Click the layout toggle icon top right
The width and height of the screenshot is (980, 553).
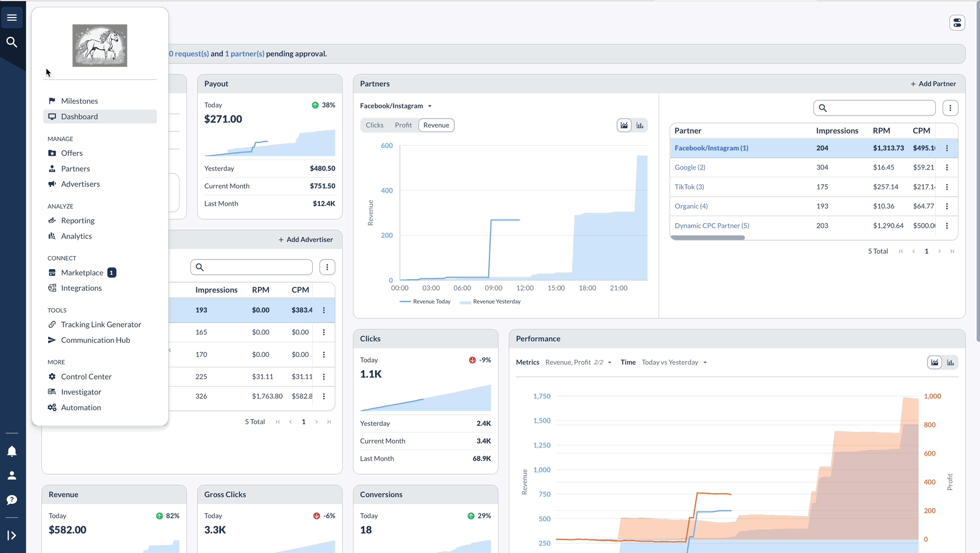point(957,23)
